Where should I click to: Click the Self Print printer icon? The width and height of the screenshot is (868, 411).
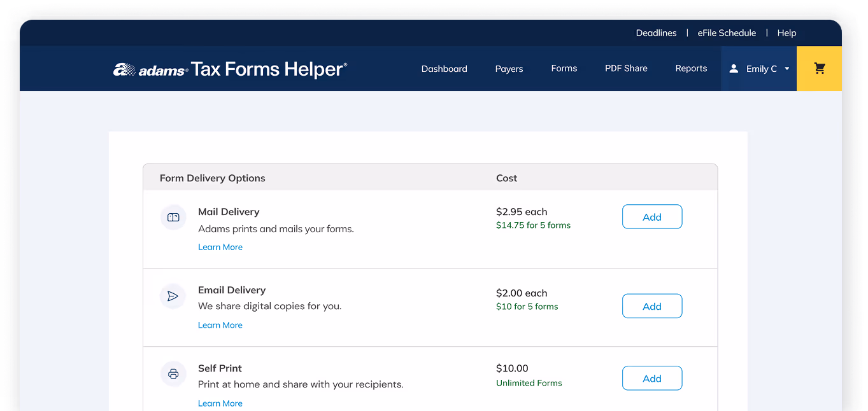(x=173, y=374)
